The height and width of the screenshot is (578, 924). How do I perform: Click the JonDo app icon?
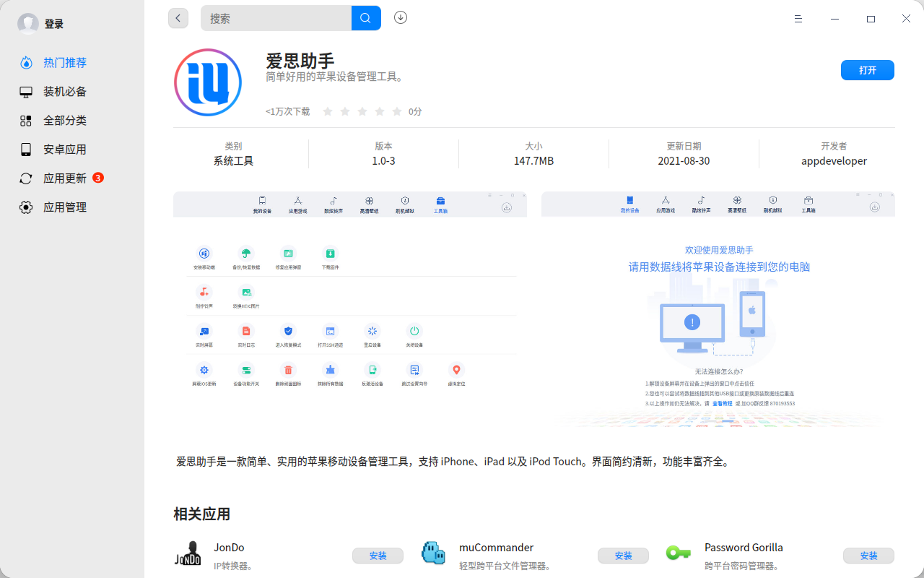click(x=188, y=554)
